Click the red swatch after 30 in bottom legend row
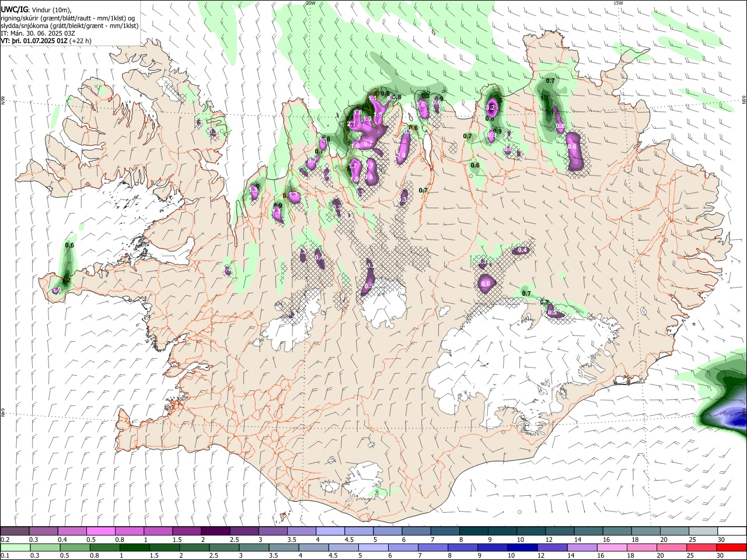Screen dimensions: 747x560 [x=732, y=548]
